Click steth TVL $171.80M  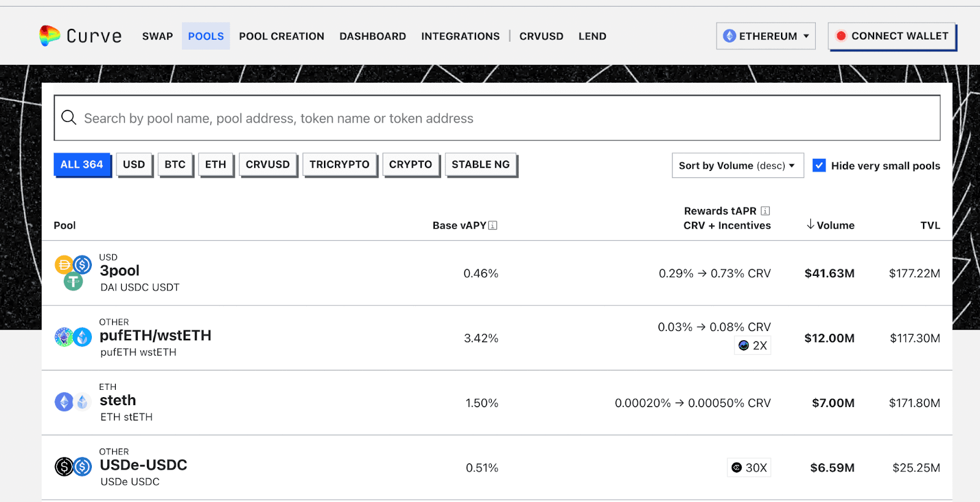tap(914, 403)
